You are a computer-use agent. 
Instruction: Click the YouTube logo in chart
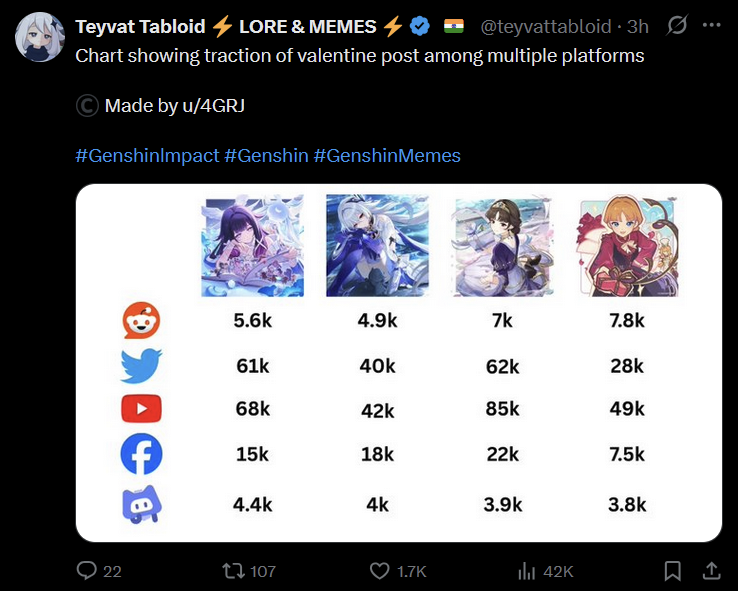click(141, 408)
